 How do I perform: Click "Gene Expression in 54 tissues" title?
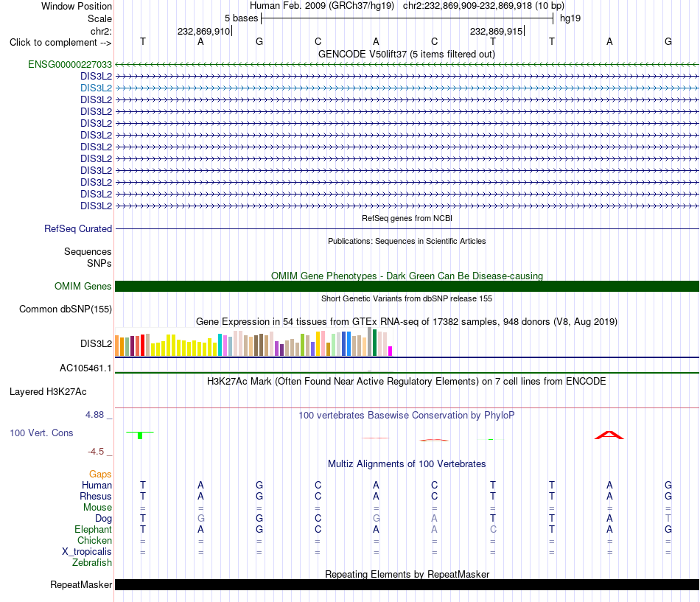[407, 321]
